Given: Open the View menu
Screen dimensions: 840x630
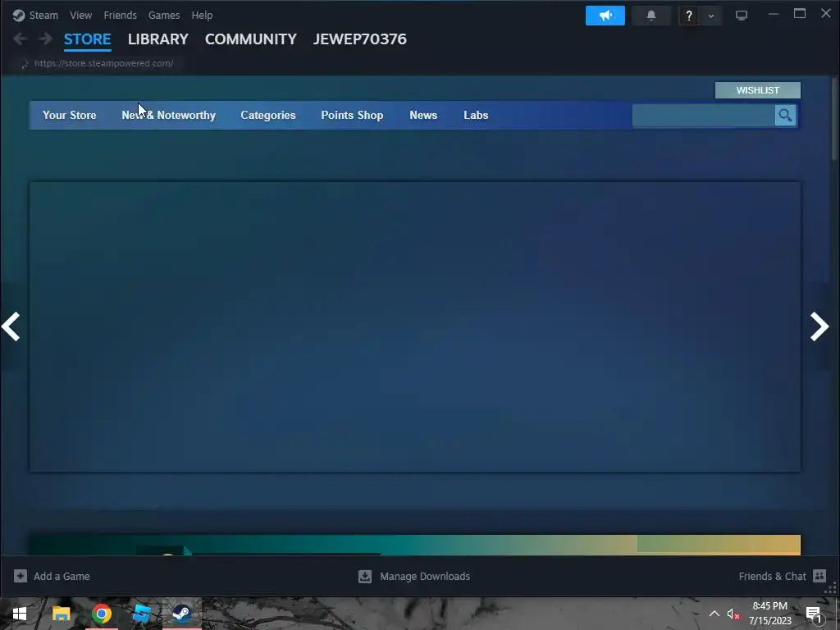Looking at the screenshot, I should click(81, 15).
